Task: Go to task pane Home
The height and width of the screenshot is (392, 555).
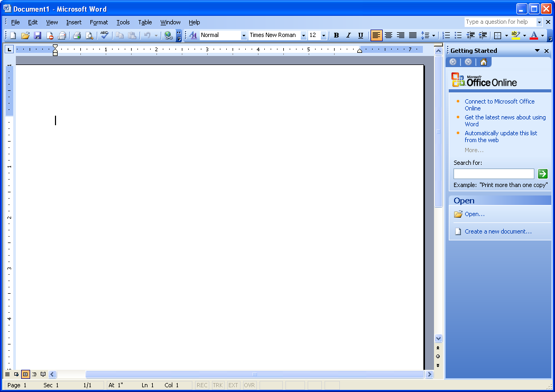Action: [484, 62]
